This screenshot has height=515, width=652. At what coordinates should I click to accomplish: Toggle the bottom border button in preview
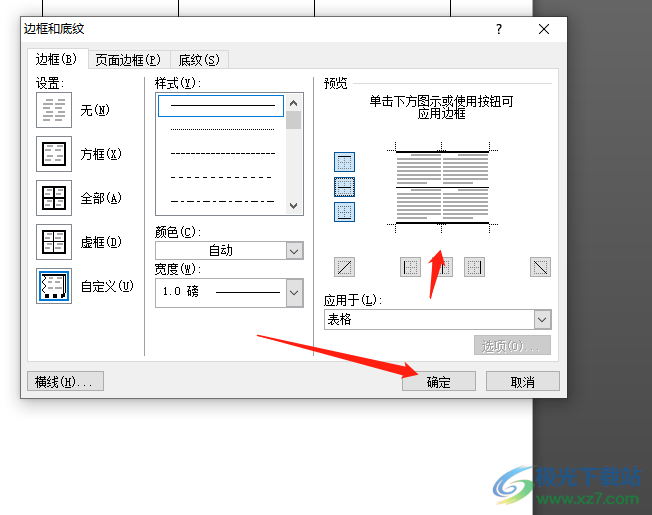[344, 212]
